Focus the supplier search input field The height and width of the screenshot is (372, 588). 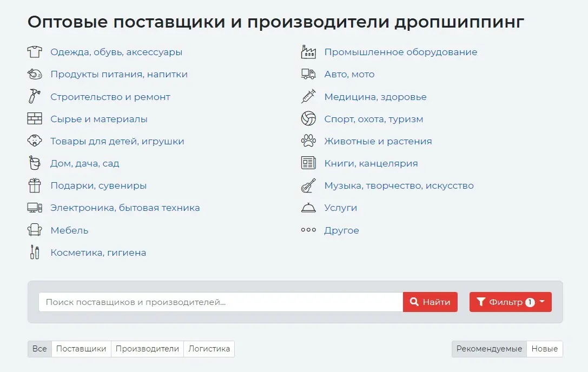(221, 302)
